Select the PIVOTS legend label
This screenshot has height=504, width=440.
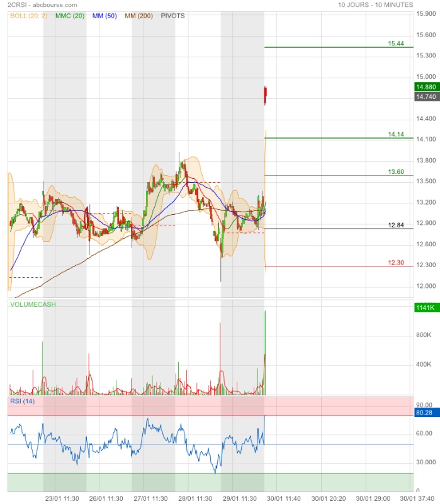pos(173,15)
